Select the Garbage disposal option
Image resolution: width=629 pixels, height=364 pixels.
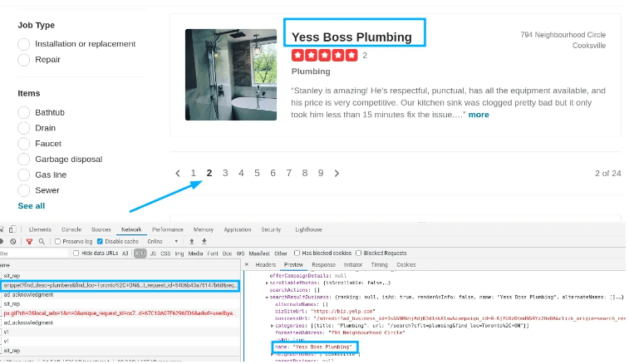23,160
